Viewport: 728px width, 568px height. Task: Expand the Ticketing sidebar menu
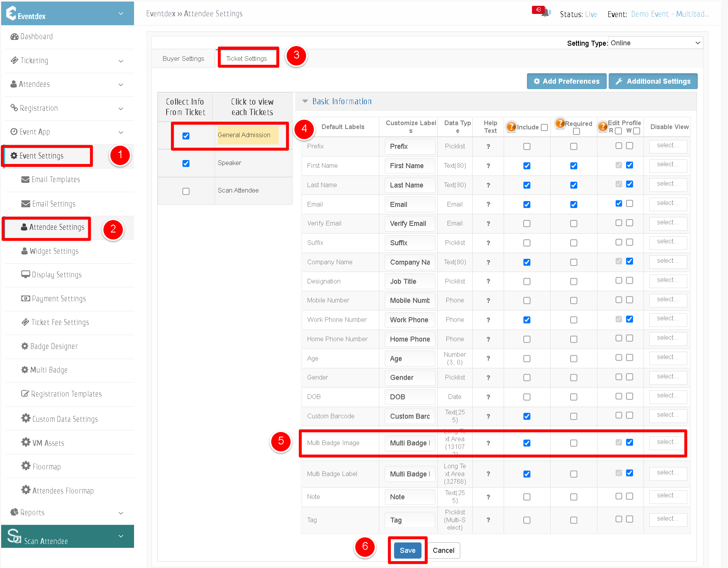[x=67, y=61]
